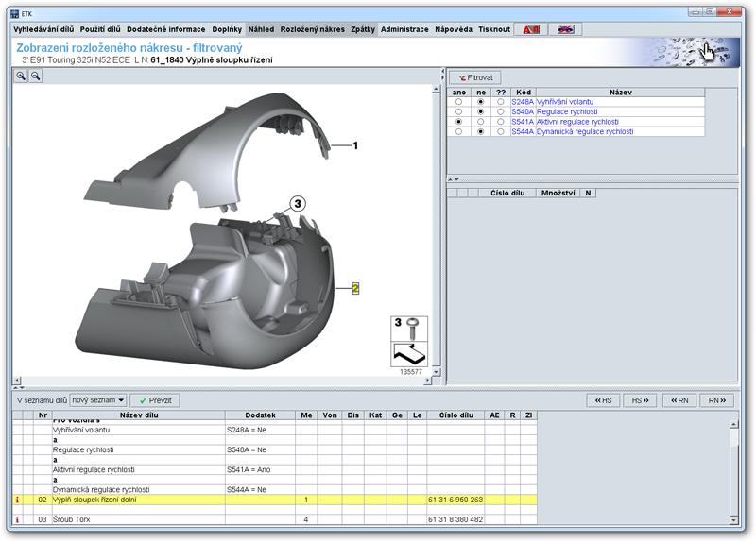Click the 'Číslo dílu' header in filter-side panel
The image size is (756, 542).
click(507, 193)
